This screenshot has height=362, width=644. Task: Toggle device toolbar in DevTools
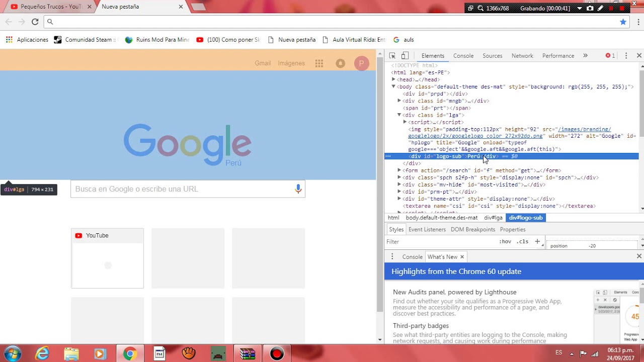coord(405,56)
